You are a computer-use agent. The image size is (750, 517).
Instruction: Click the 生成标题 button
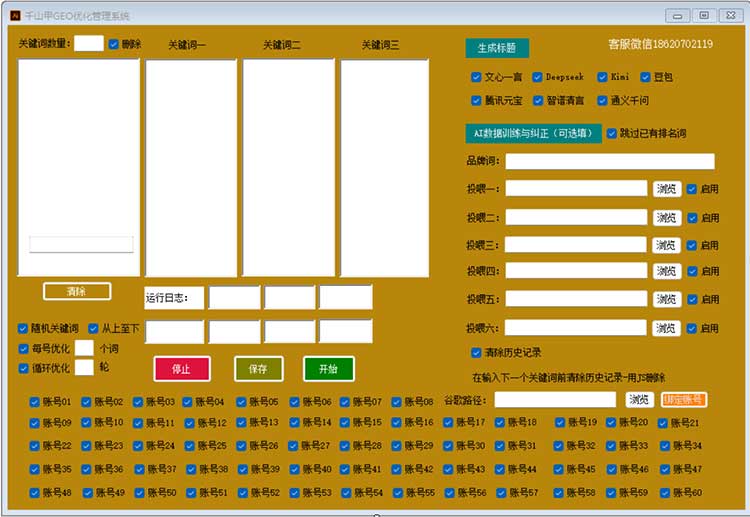[x=497, y=48]
